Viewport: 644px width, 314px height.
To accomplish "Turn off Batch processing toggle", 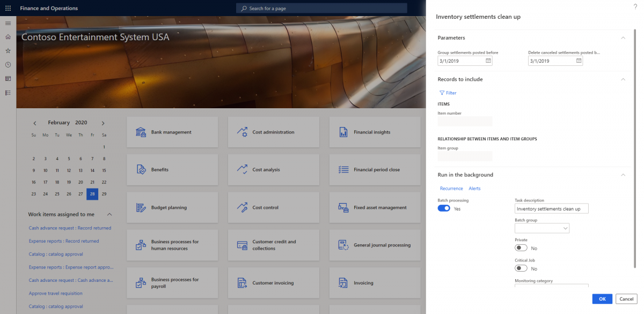I will tap(444, 208).
